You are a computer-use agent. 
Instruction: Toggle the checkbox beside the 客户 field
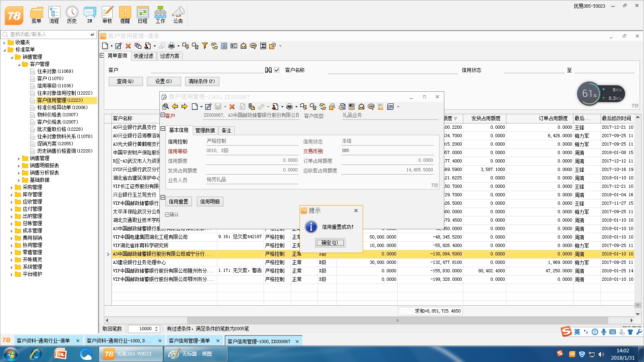pos(277,70)
